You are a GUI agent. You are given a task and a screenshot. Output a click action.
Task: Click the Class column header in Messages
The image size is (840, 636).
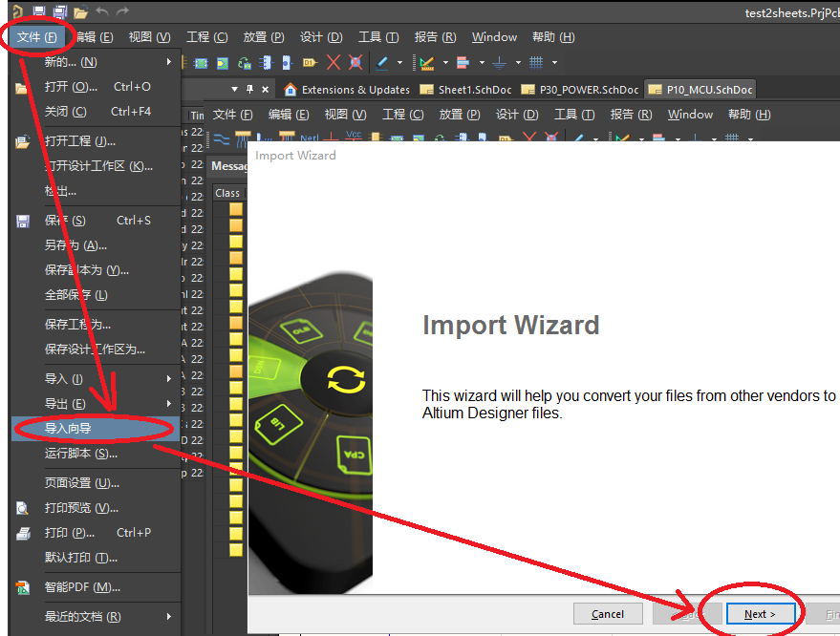(x=227, y=193)
